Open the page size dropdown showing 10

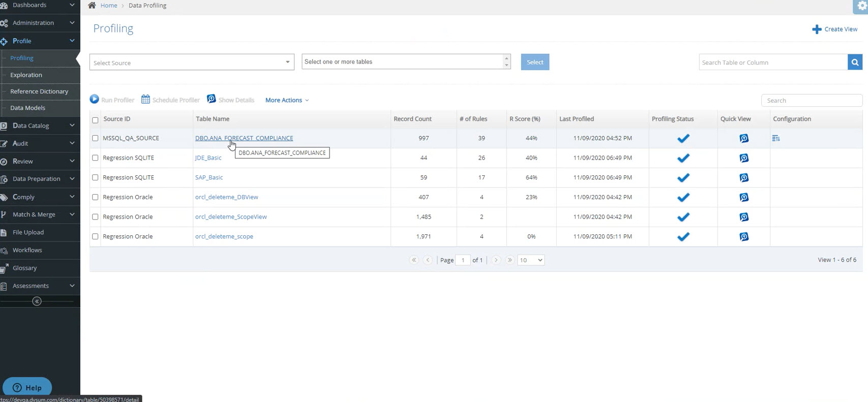pos(531,260)
